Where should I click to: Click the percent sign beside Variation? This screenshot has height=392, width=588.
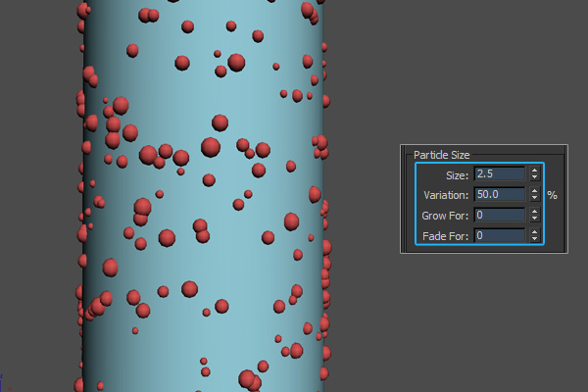click(553, 195)
